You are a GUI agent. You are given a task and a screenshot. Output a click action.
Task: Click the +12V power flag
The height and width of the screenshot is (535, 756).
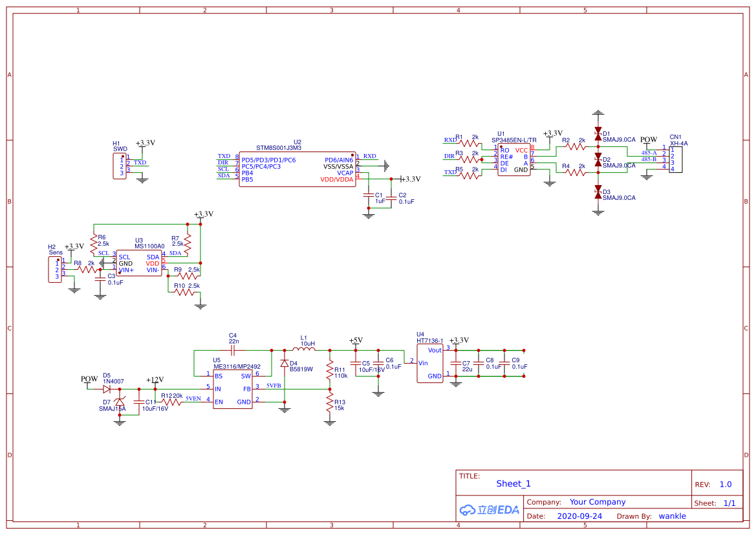(155, 381)
